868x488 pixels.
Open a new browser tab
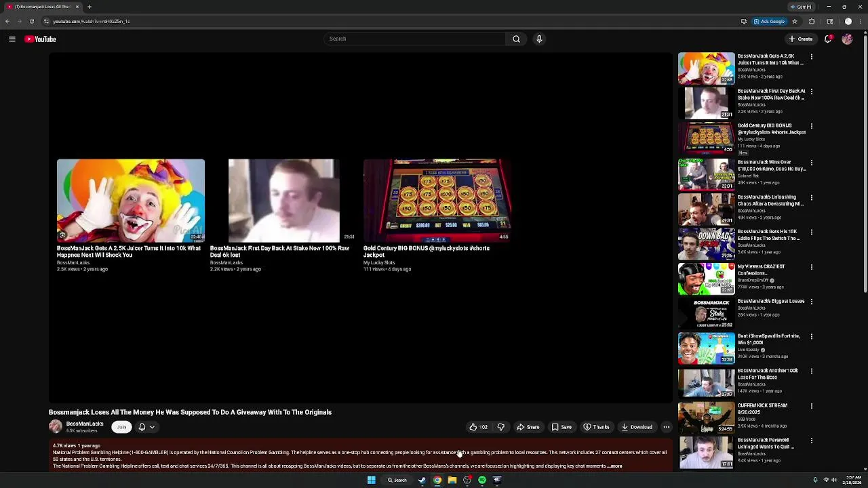click(x=89, y=7)
